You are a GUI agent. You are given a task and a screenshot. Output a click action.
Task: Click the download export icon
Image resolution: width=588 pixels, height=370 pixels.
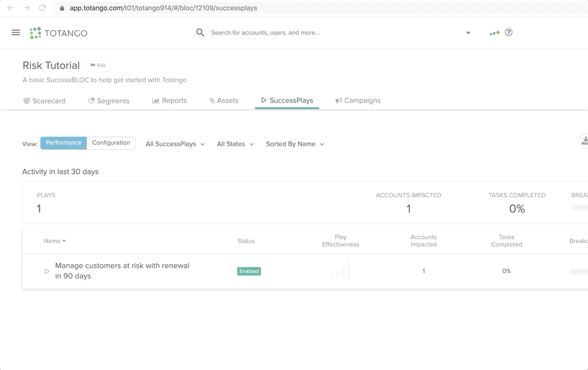click(584, 141)
